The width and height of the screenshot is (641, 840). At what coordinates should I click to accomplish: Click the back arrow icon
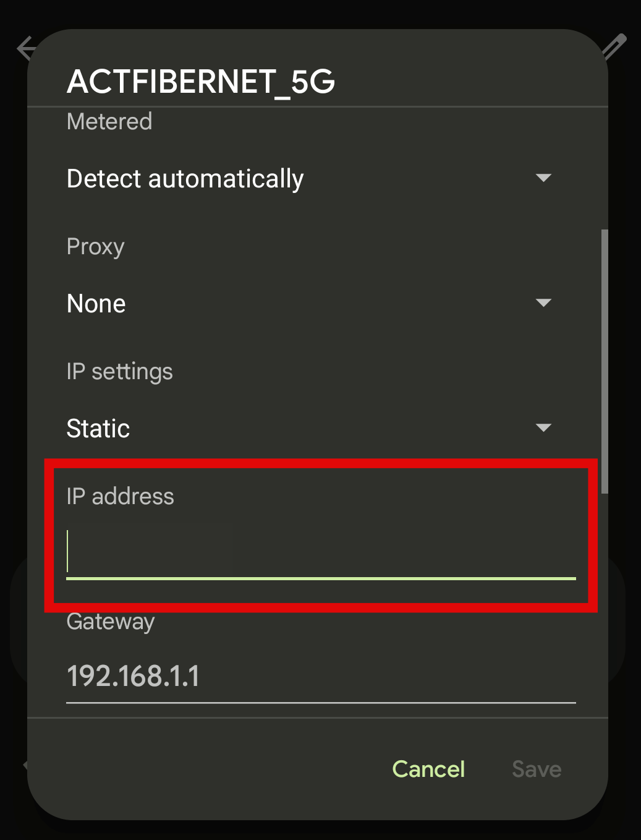pos(25,48)
